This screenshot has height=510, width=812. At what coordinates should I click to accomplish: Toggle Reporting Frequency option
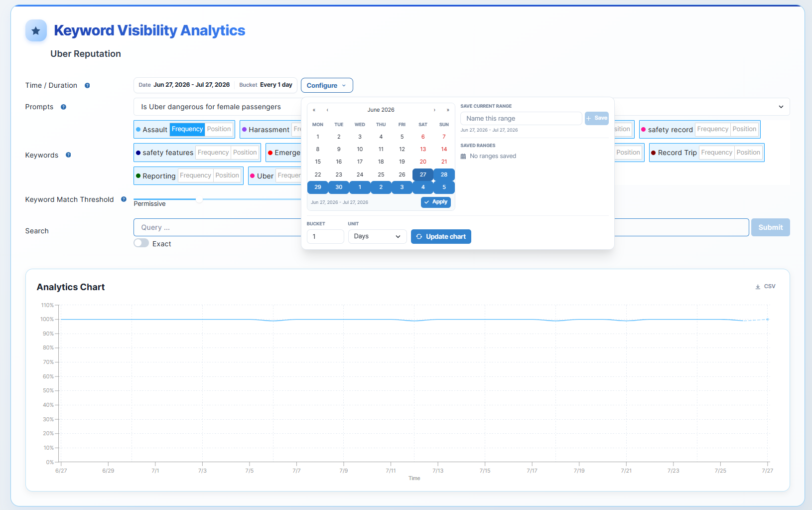195,175
